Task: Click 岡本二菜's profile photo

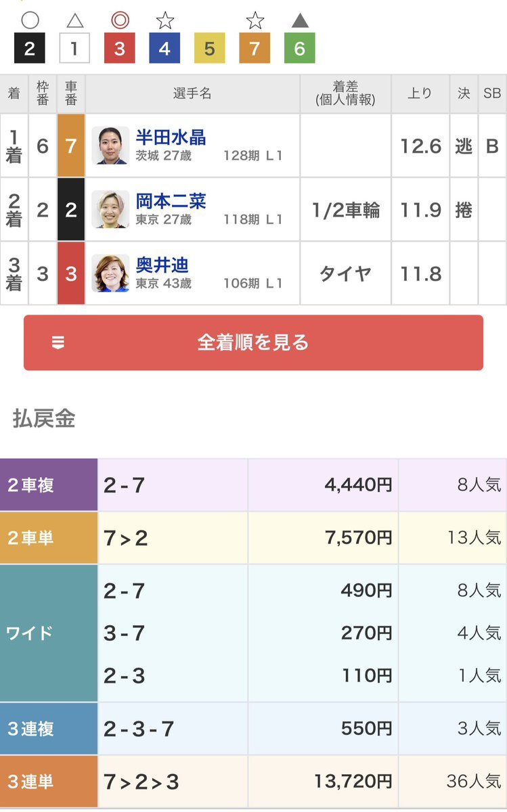Action: coord(110,208)
